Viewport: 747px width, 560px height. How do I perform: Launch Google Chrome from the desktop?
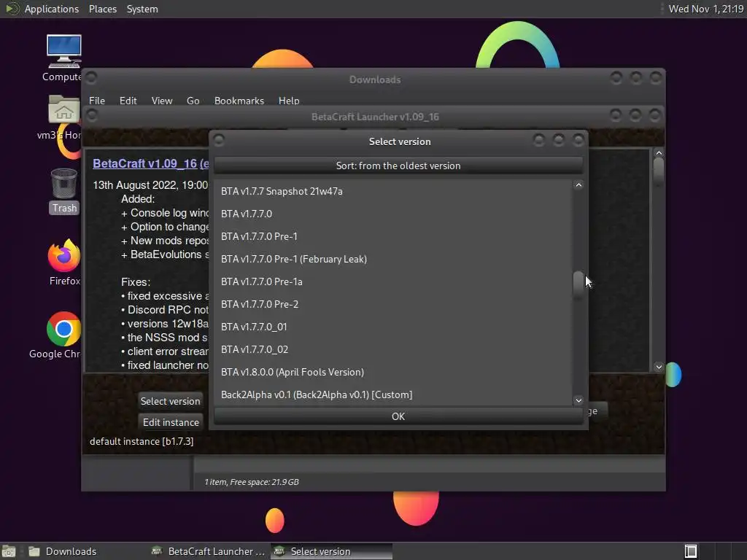coord(64,329)
